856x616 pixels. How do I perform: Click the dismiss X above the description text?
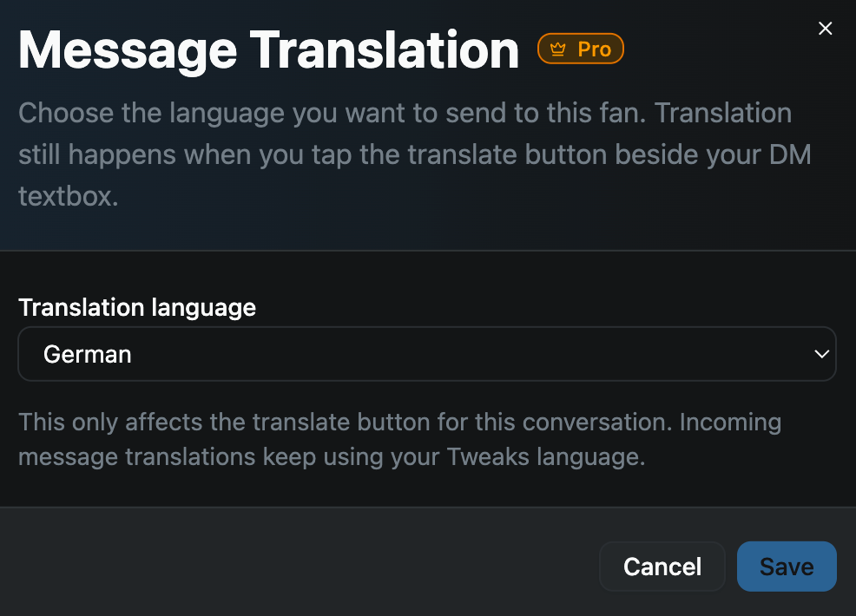coord(825,28)
